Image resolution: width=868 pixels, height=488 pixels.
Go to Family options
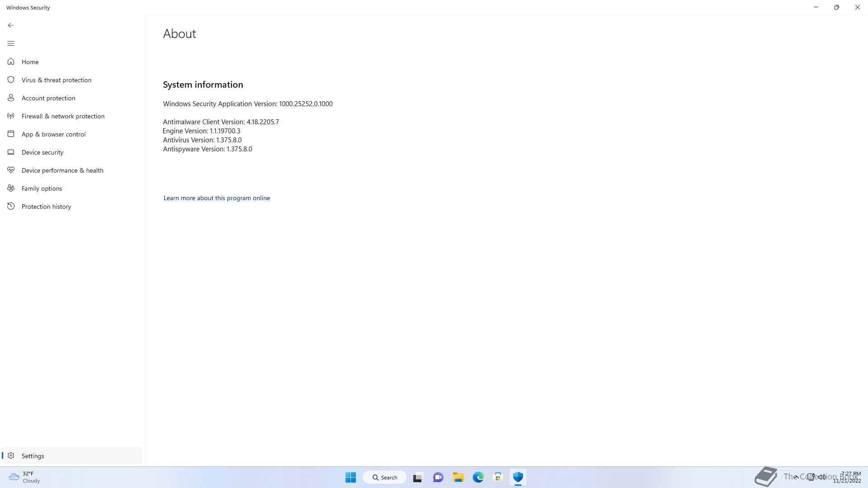point(72,188)
